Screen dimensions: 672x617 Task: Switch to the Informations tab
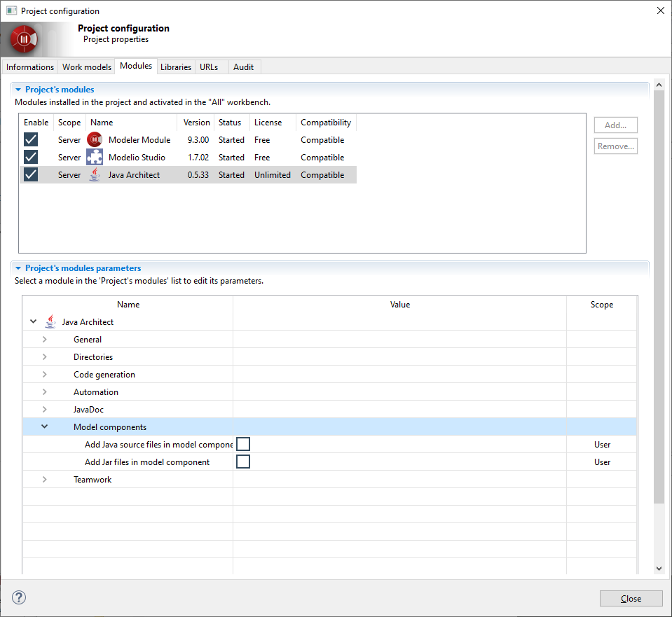coord(30,67)
